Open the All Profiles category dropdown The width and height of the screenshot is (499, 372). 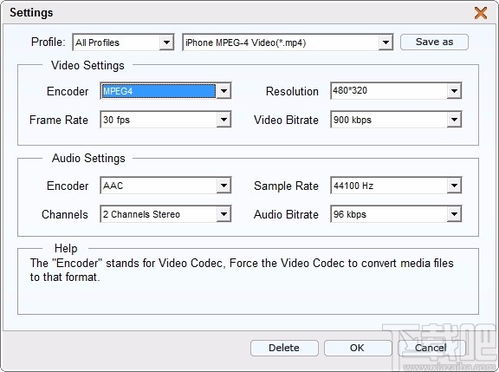tap(123, 42)
